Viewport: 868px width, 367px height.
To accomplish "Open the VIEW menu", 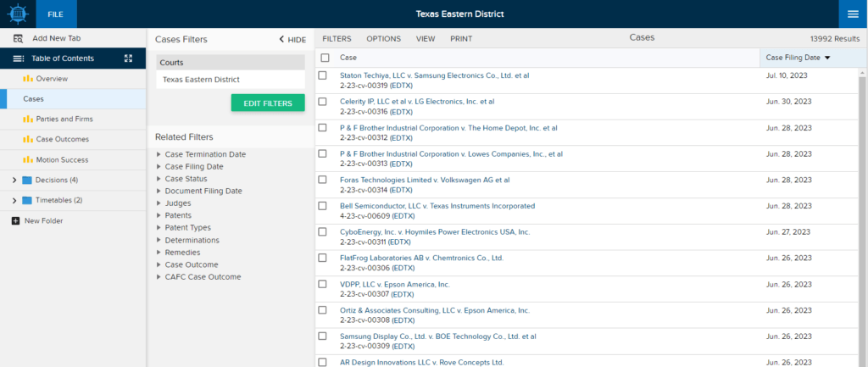I will click(x=426, y=39).
